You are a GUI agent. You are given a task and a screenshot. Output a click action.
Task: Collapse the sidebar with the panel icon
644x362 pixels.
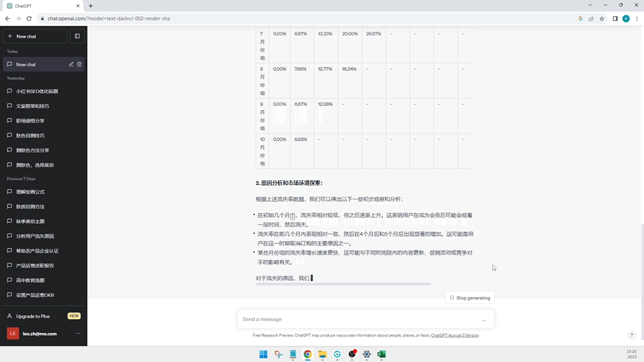coord(77,36)
